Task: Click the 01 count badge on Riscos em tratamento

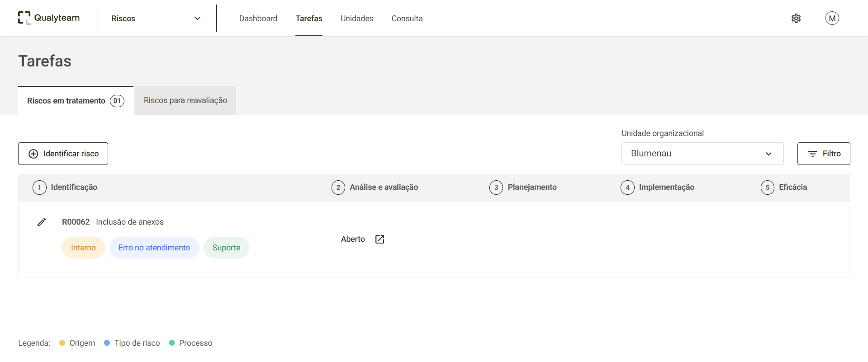Action: (117, 101)
